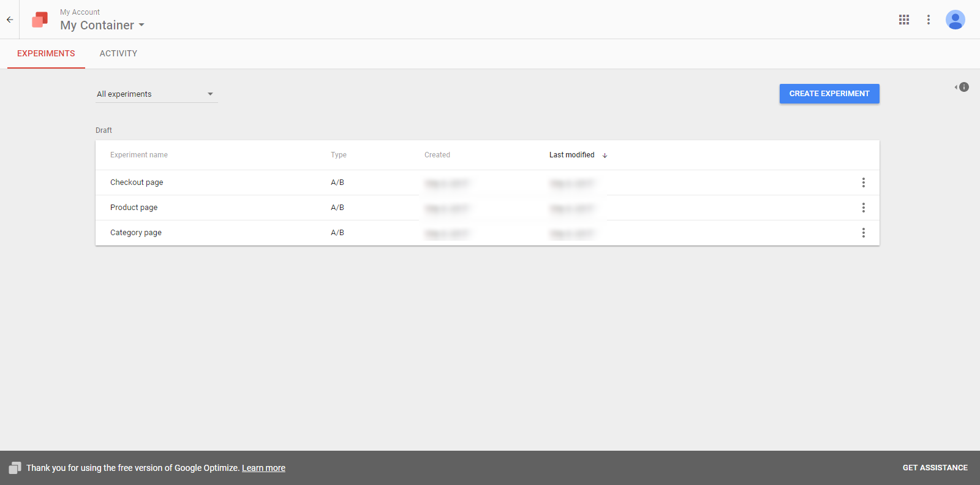
Task: Open the Checkout page experiment
Action: click(137, 182)
